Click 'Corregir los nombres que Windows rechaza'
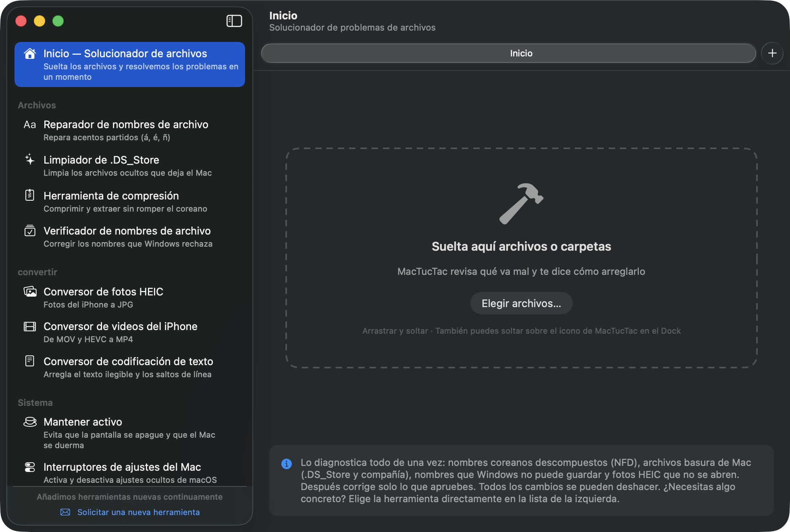The width and height of the screenshot is (790, 532). pos(128,244)
